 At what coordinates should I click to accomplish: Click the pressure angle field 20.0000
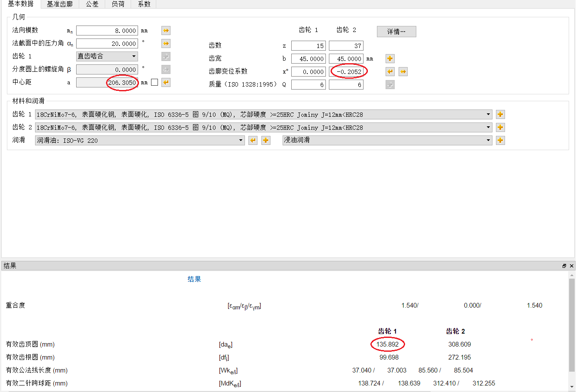tap(107, 44)
